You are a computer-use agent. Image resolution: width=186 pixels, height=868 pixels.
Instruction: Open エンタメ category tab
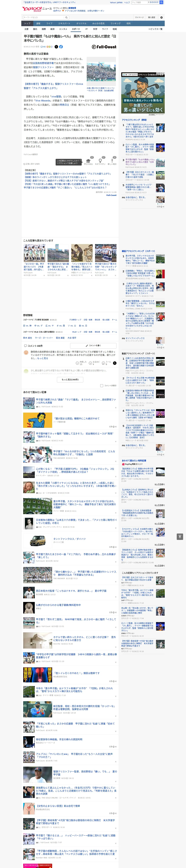click(63, 29)
